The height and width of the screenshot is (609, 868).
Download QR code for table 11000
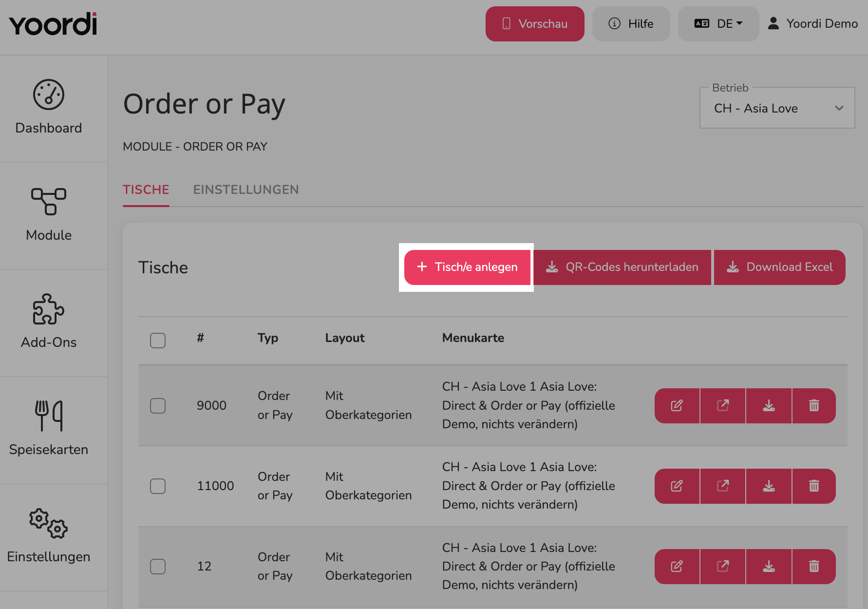pos(769,486)
